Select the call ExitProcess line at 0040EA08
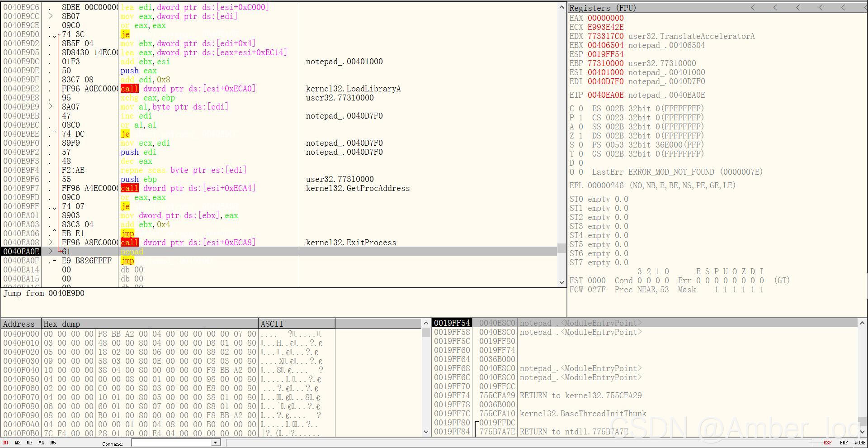 coord(279,243)
